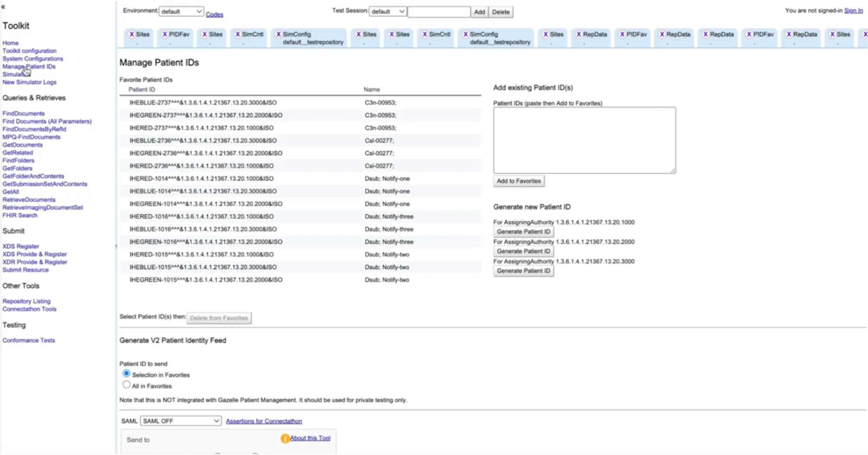Open the Test Session dropdown
Image resolution: width=868 pixels, height=455 pixels.
tap(387, 11)
